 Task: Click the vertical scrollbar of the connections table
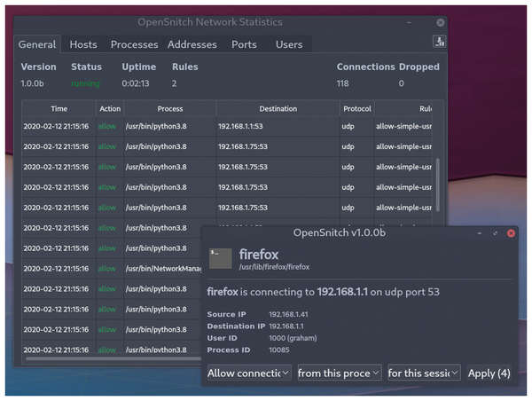point(438,185)
